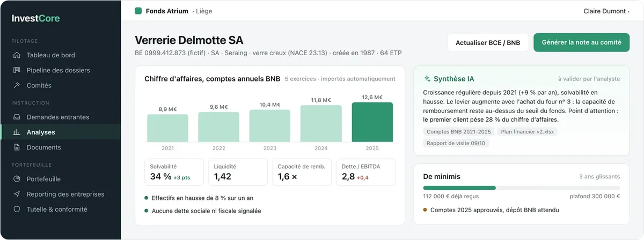Click '3 ans glissants' label
The image size is (644, 240).
599,176
